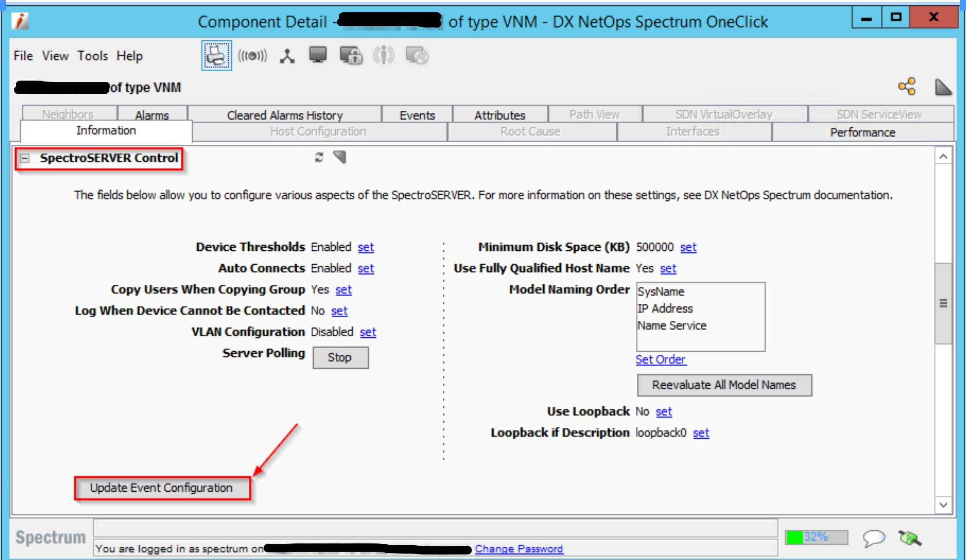
Task: Click the 32% memory usage bar
Action: [816, 537]
